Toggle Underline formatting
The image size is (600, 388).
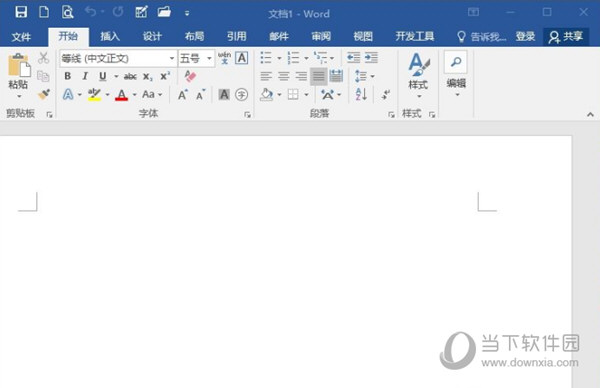tap(103, 76)
